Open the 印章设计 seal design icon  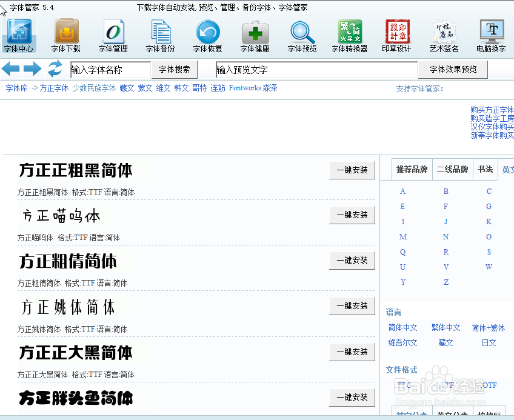[x=397, y=35]
